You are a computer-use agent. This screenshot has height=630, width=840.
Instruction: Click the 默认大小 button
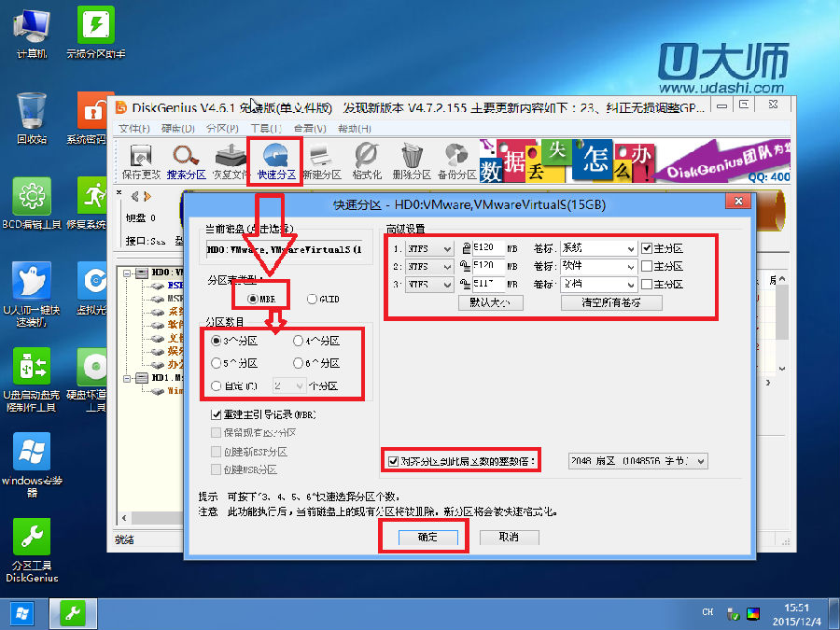(x=490, y=302)
